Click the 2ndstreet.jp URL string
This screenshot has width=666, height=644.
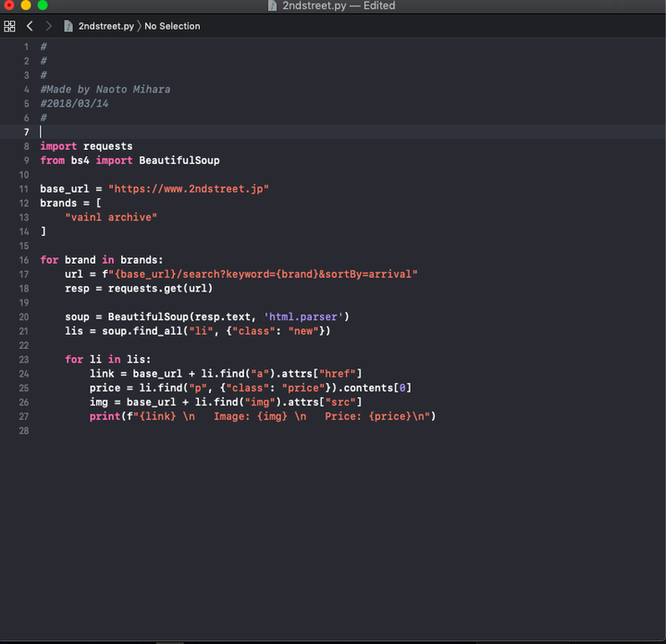tap(188, 189)
